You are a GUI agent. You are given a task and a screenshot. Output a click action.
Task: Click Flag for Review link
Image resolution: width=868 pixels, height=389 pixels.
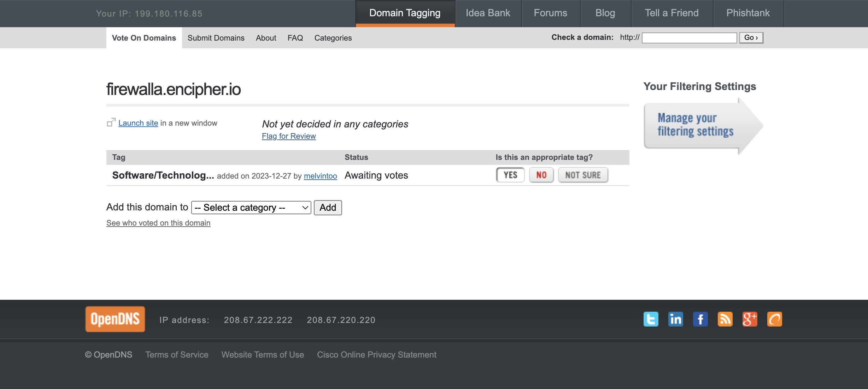click(289, 136)
